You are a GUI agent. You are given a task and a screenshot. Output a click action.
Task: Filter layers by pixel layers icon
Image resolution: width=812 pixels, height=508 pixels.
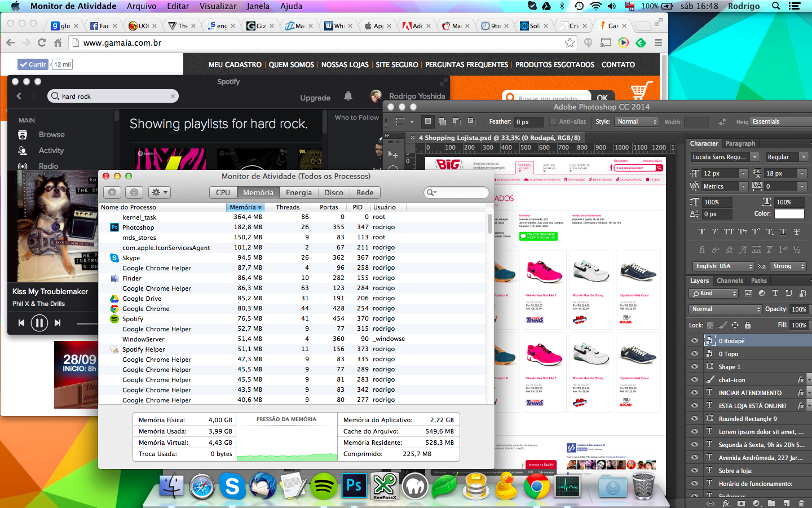pyautogui.click(x=748, y=294)
